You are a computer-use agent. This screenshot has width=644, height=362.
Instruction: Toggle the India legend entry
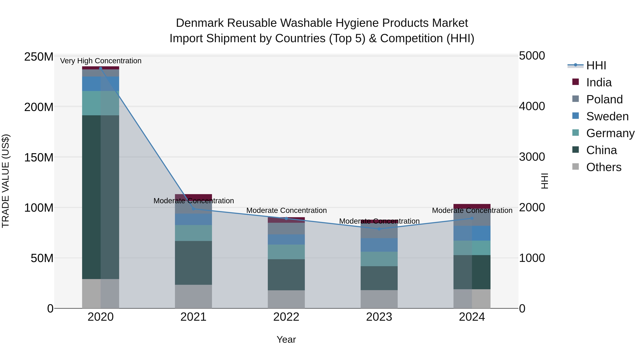[592, 82]
